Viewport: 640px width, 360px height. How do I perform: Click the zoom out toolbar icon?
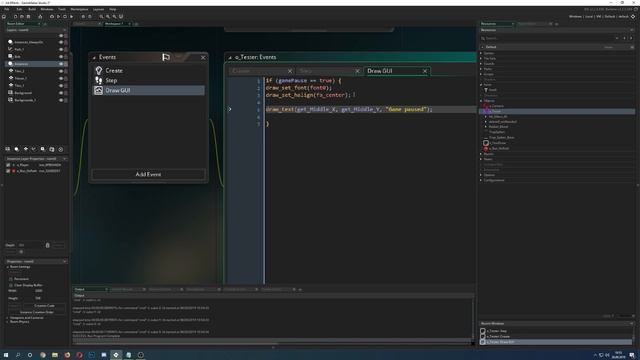[102, 17]
